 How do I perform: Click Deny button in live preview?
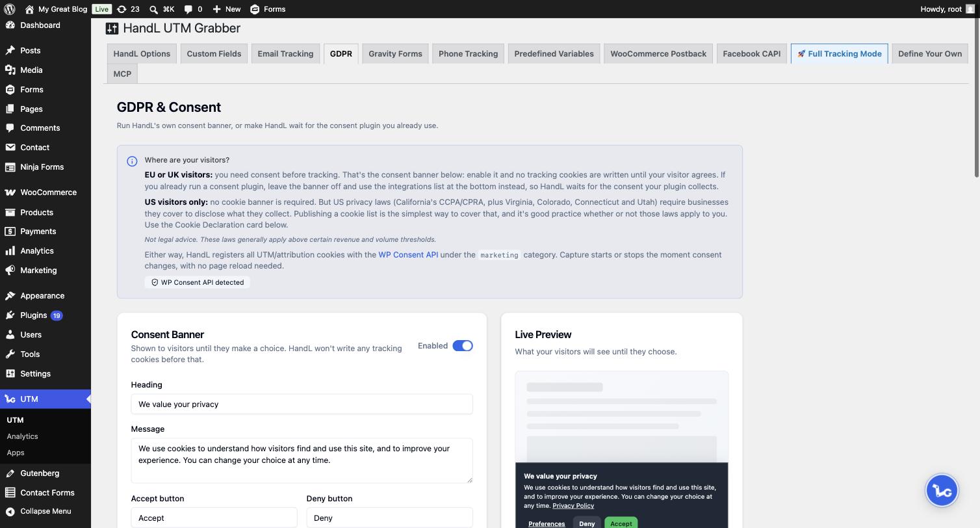point(587,523)
